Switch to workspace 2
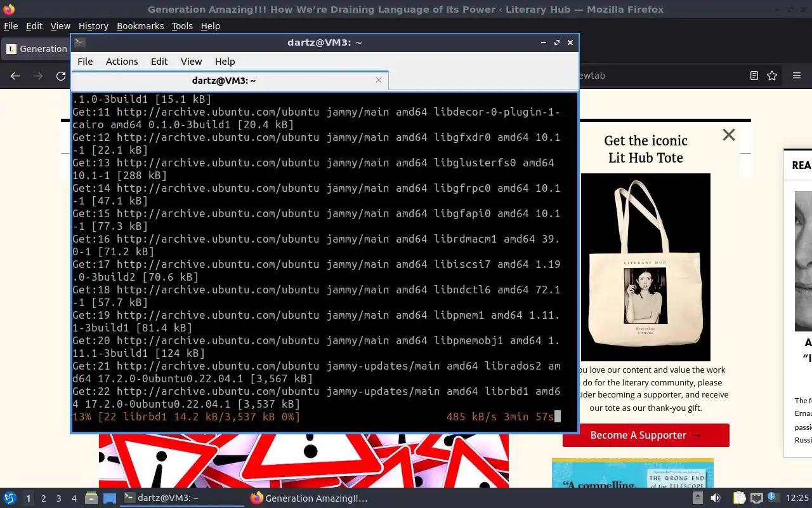Screen dimensions: 812x508 point(44,498)
